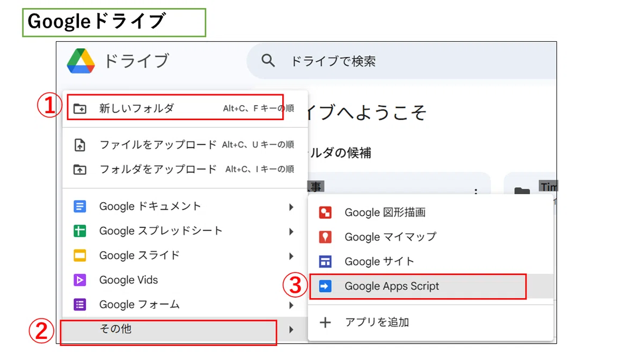Viewport: 644px width, 362px height.
Task: Click the folder upload icon
Action: click(x=79, y=169)
